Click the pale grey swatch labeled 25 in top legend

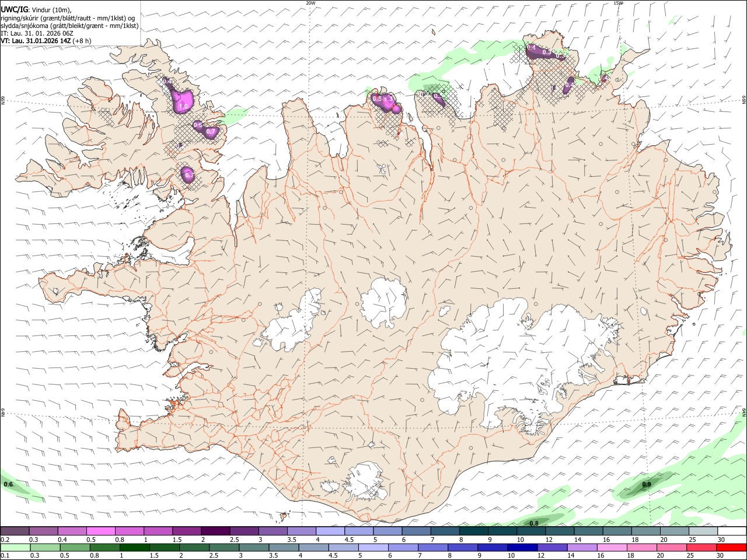[x=703, y=531]
